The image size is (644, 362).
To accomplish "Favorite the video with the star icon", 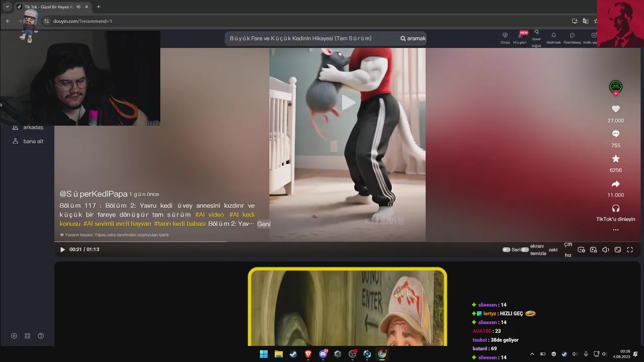I will (615, 158).
